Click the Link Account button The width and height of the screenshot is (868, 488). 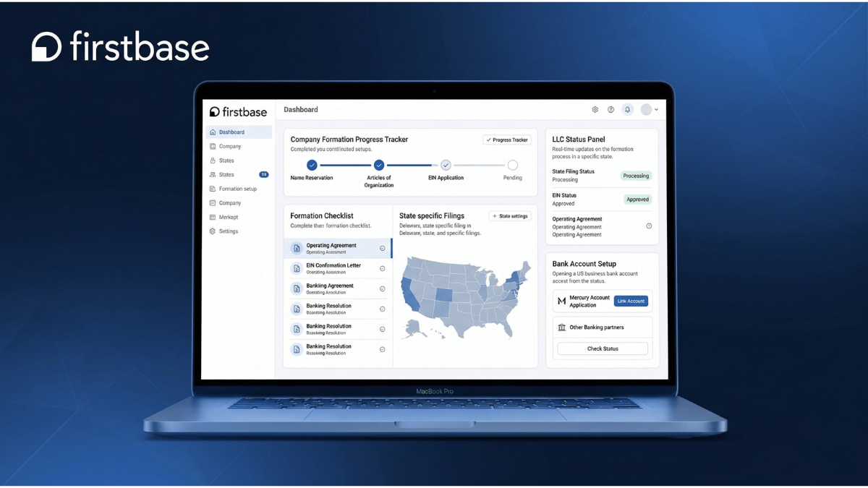tap(631, 301)
